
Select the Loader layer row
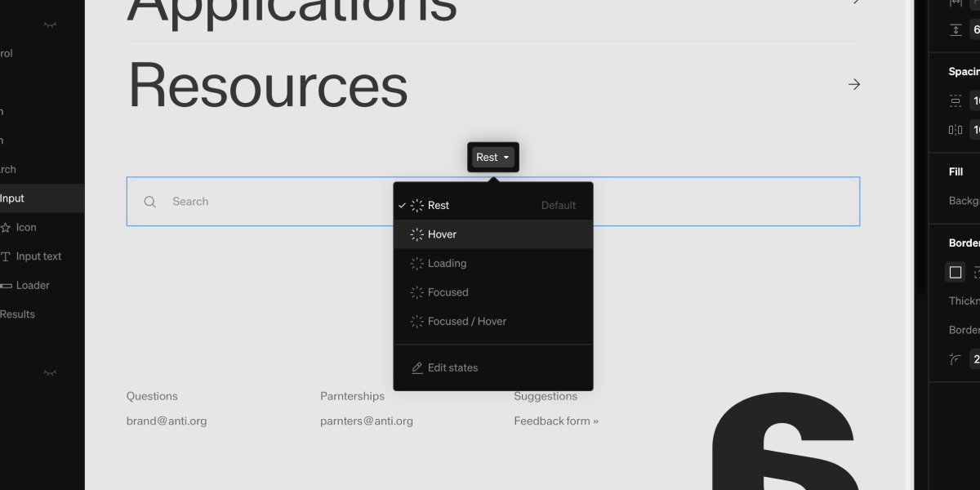coord(42,285)
